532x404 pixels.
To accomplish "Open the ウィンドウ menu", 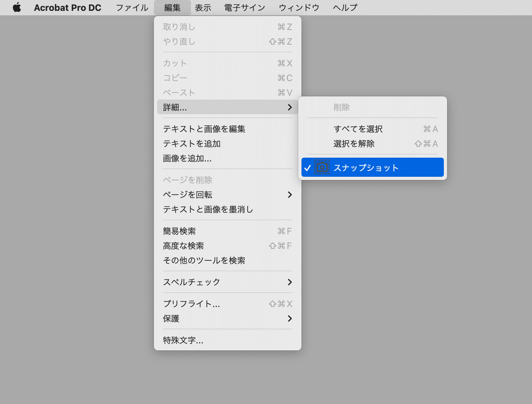I will pos(299,8).
